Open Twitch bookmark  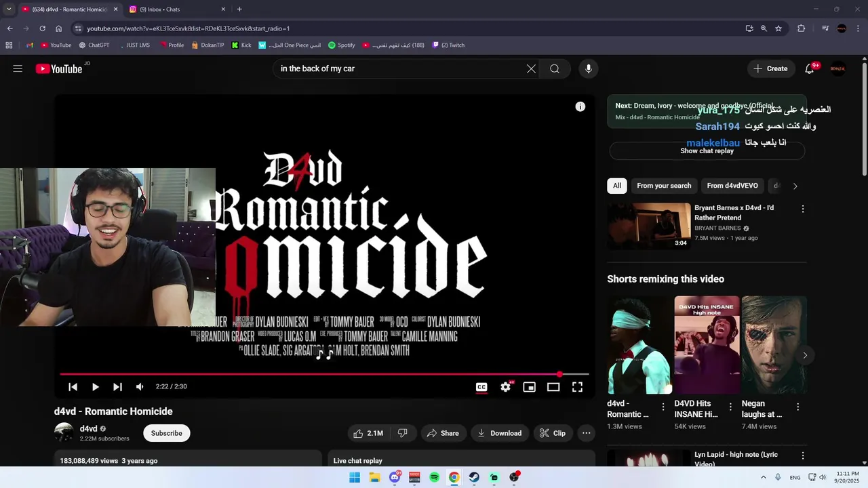[448, 45]
